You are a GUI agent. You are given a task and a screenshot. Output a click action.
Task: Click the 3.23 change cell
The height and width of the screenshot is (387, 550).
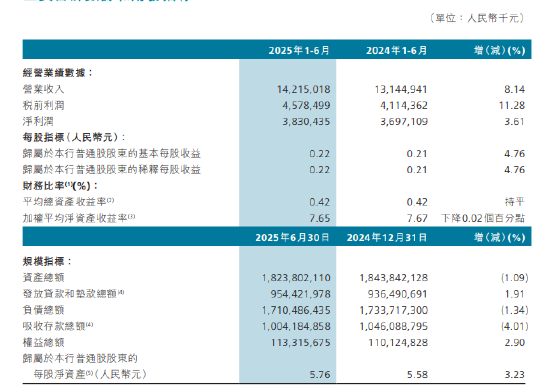515,375
